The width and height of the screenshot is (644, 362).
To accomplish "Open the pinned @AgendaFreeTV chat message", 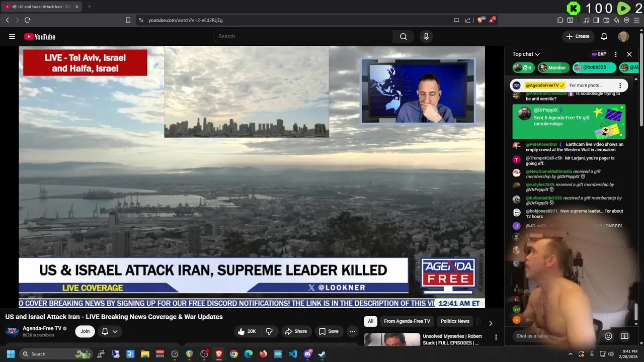I will pyautogui.click(x=569, y=85).
